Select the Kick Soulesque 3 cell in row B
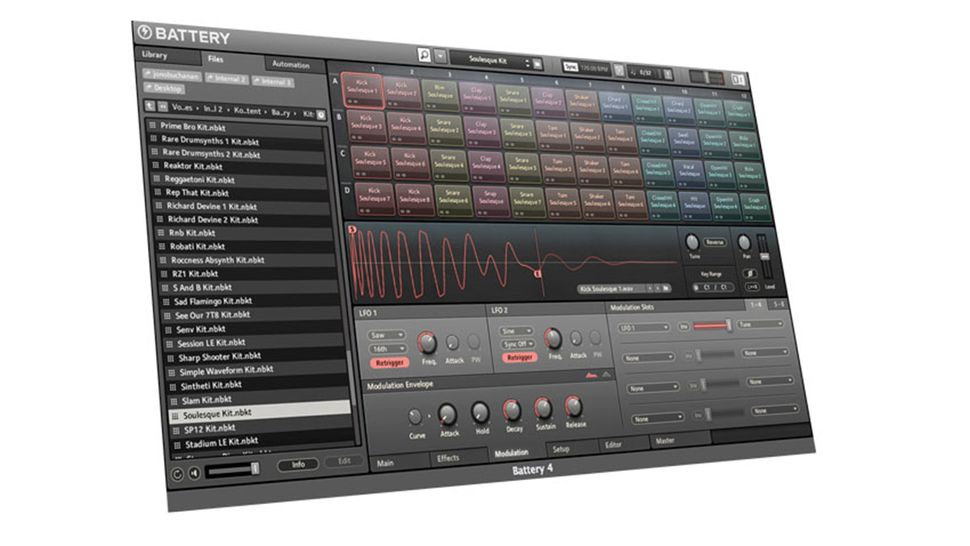The image size is (970, 546). [x=367, y=126]
